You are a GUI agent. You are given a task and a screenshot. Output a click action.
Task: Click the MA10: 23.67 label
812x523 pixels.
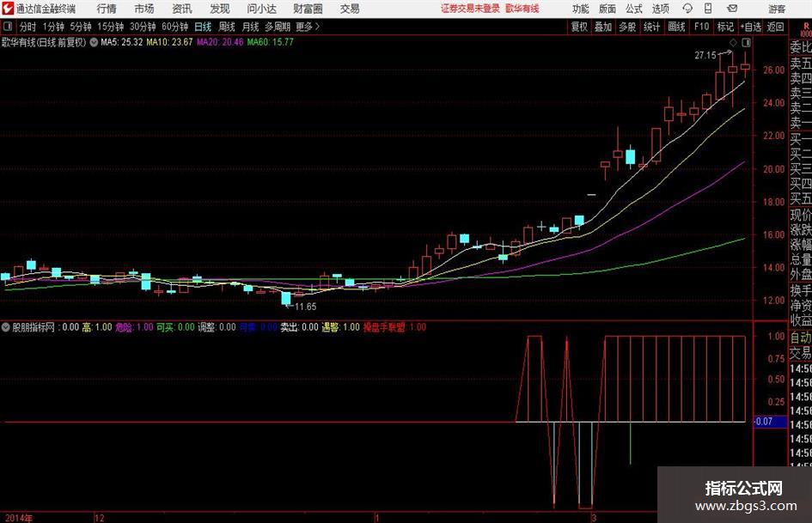click(169, 42)
